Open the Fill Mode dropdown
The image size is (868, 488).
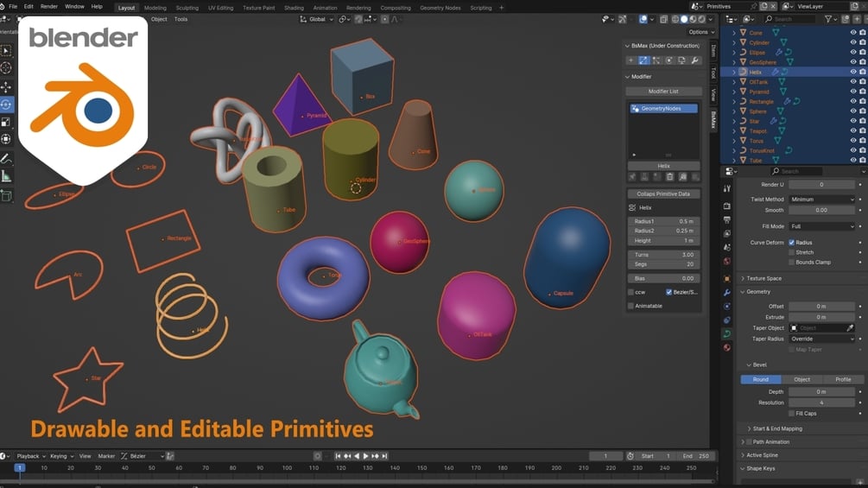(821, 226)
